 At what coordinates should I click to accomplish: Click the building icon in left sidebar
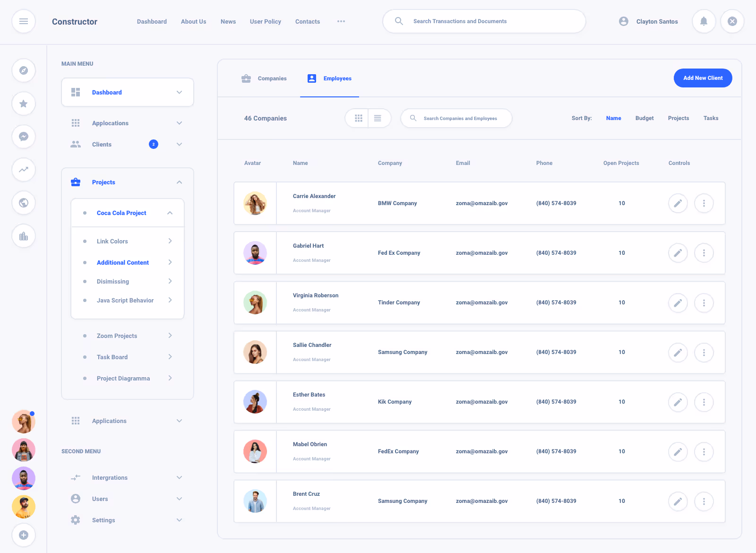(x=24, y=236)
